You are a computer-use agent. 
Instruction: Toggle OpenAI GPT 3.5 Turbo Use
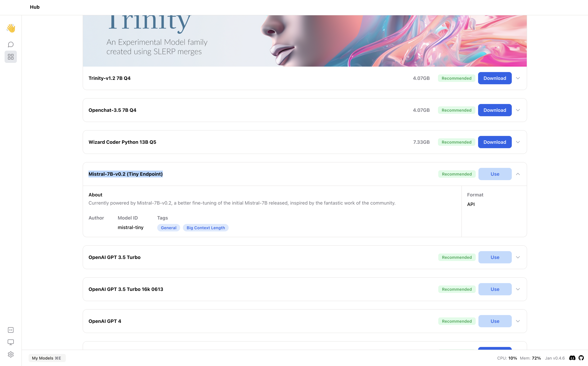click(495, 257)
